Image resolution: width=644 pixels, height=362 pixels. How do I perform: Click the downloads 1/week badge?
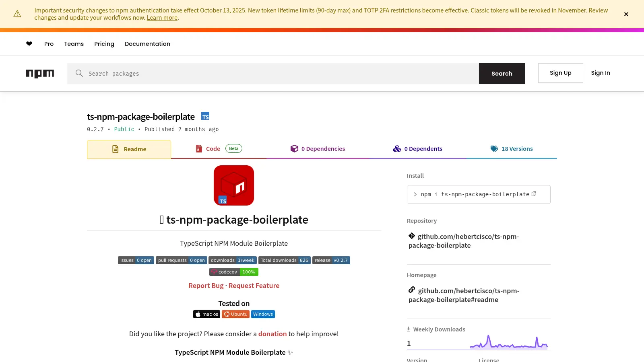(233, 260)
